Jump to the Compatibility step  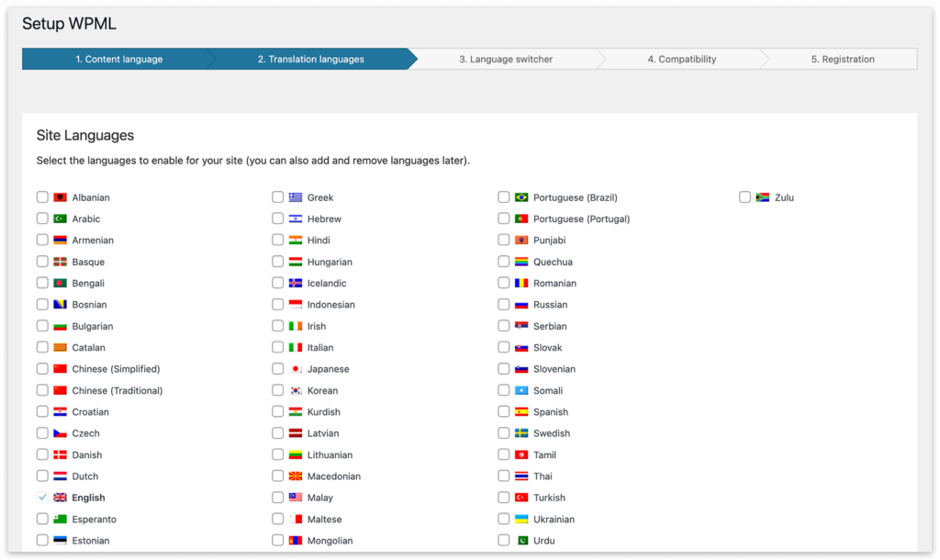click(x=681, y=59)
